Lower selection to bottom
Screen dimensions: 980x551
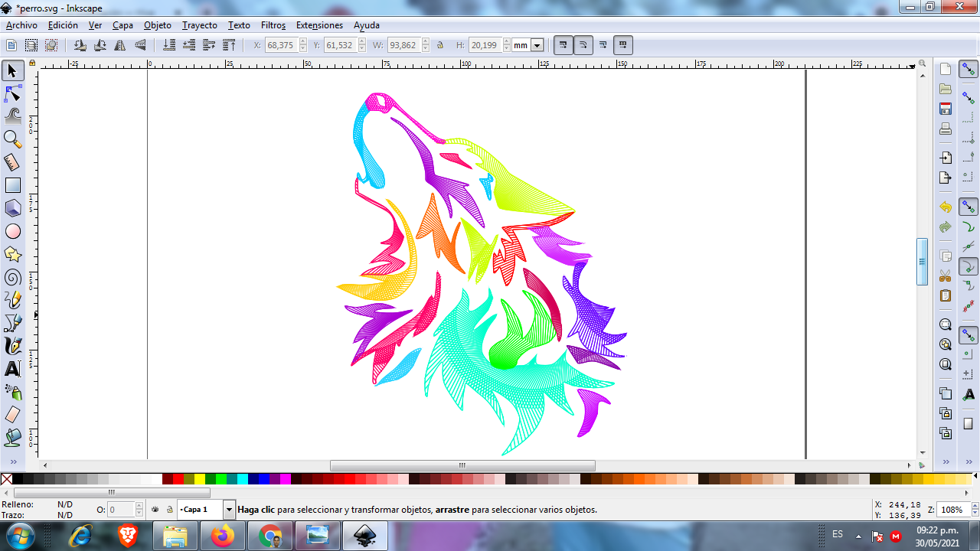[169, 45]
